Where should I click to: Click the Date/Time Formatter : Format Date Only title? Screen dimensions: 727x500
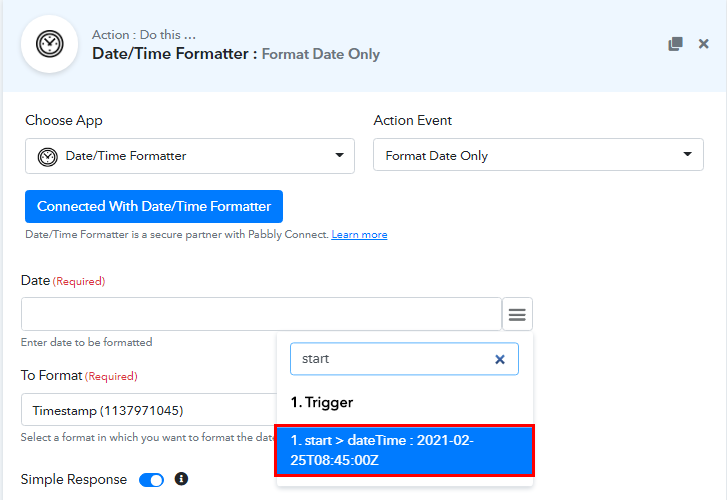point(236,54)
